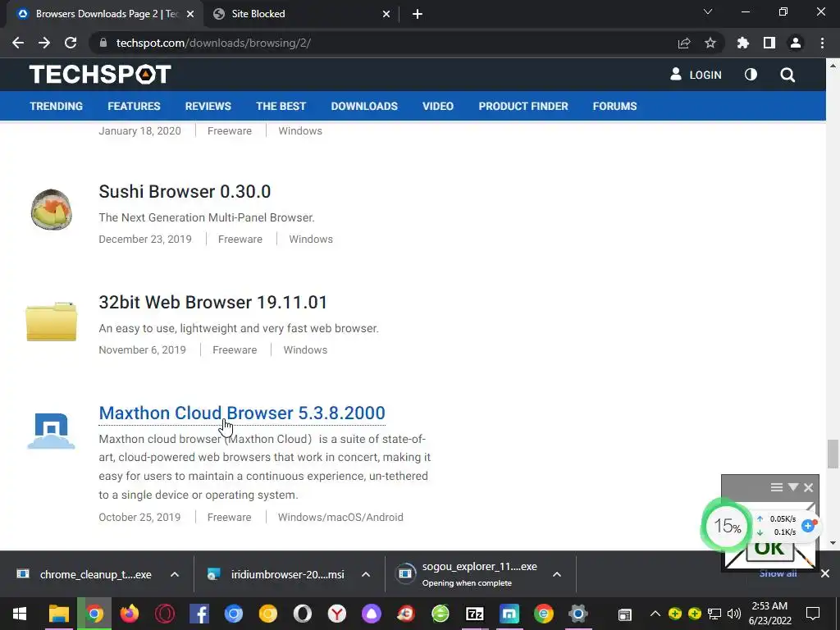Open the Facebook taskbar icon
The width and height of the screenshot is (840, 630).
pos(199,614)
